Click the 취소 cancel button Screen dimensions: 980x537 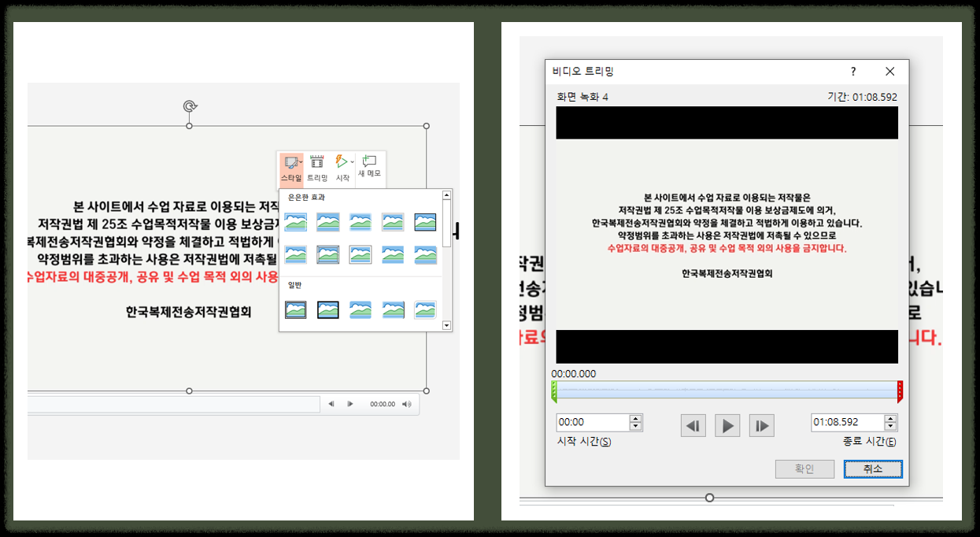pyautogui.click(x=872, y=468)
